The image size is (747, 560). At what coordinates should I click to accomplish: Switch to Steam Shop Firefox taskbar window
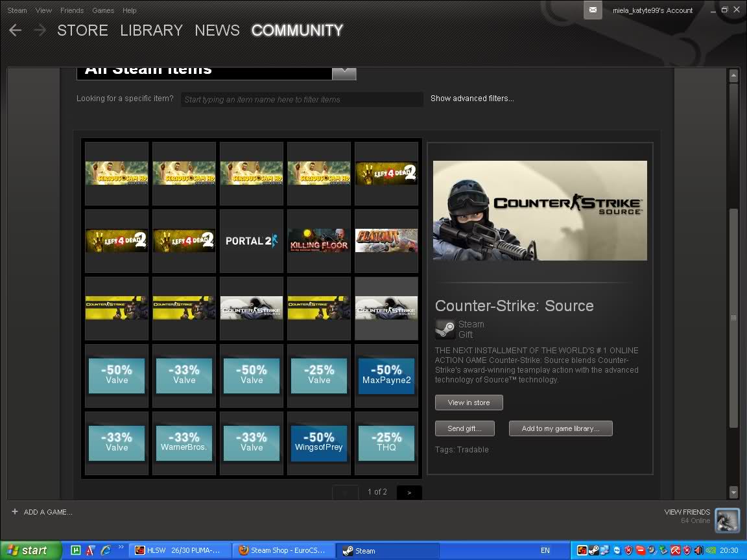[x=283, y=550]
